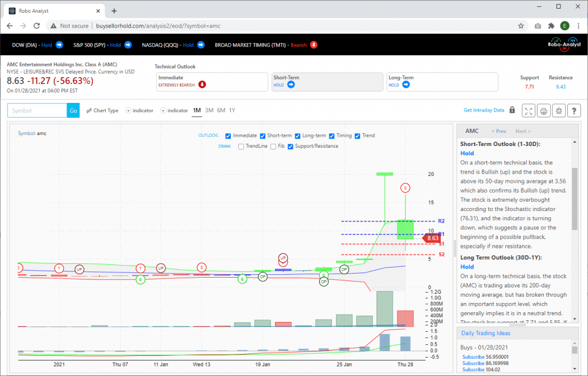
Task: Click Get Intraday Data link
Action: click(483, 110)
